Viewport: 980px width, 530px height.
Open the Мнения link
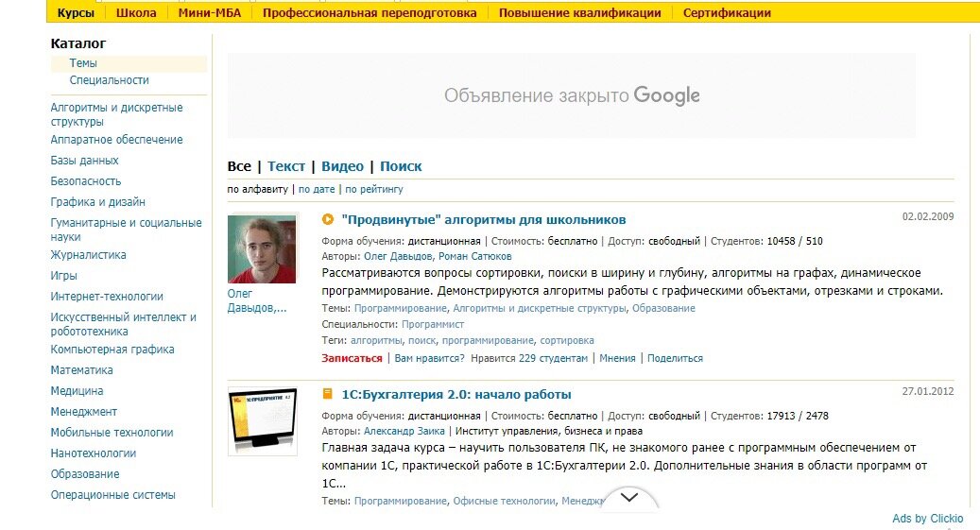coord(617,358)
